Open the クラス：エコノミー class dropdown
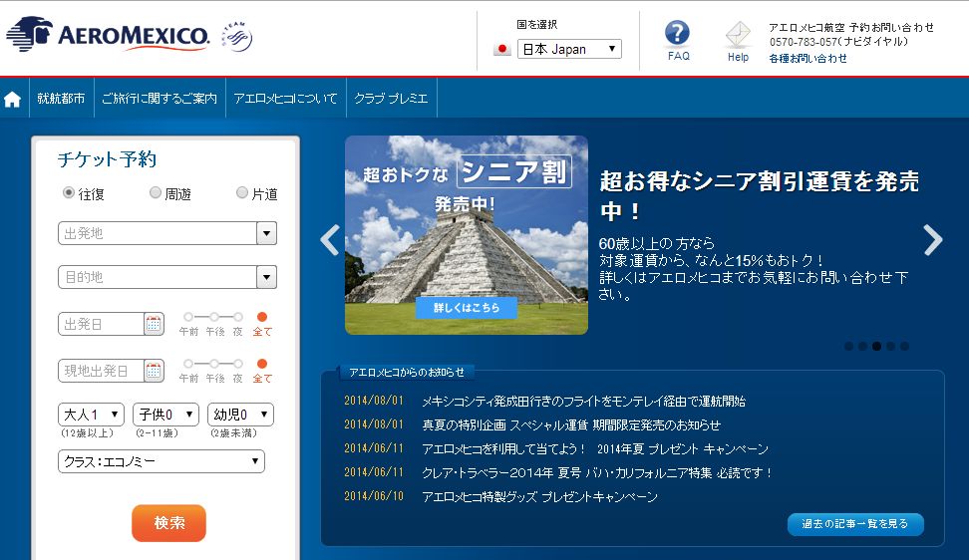The width and height of the screenshot is (969, 560). [x=161, y=461]
